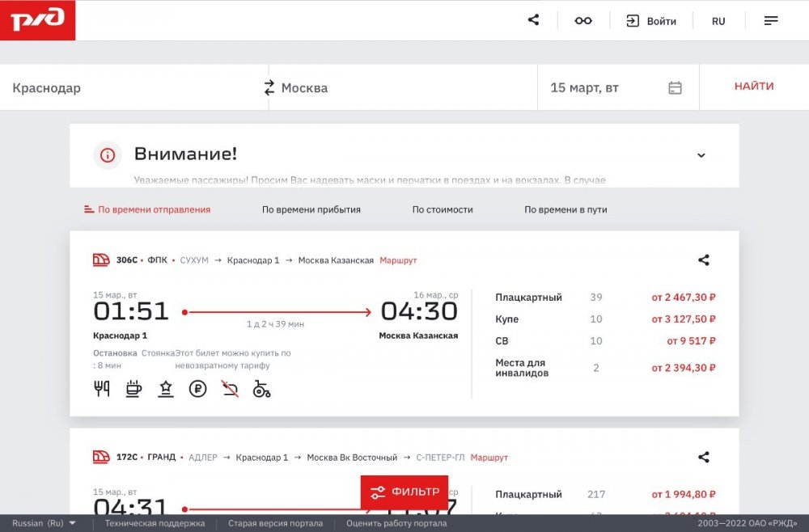Sort by По времени прибытия
Image resolution: width=809 pixels, height=532 pixels.
pos(311,209)
